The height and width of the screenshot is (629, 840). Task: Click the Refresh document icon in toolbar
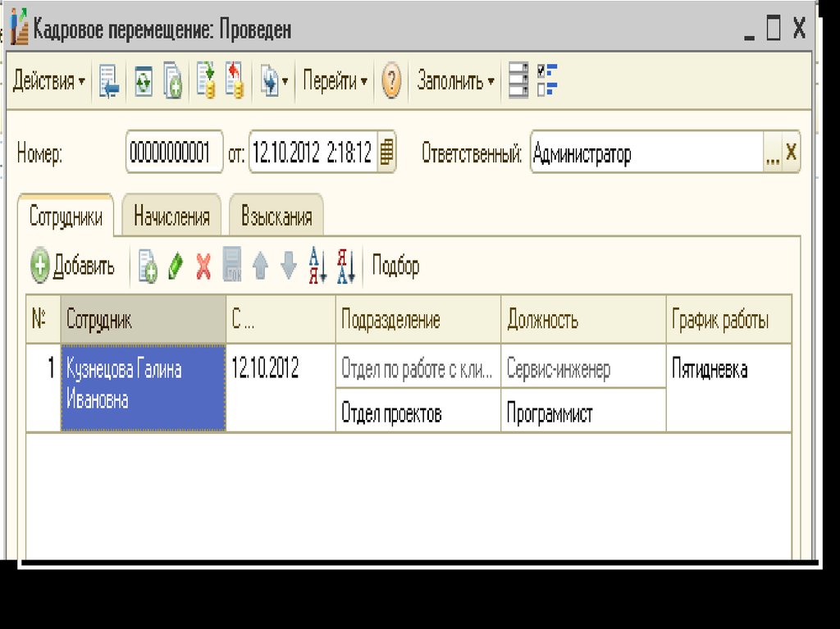pyautogui.click(x=144, y=82)
